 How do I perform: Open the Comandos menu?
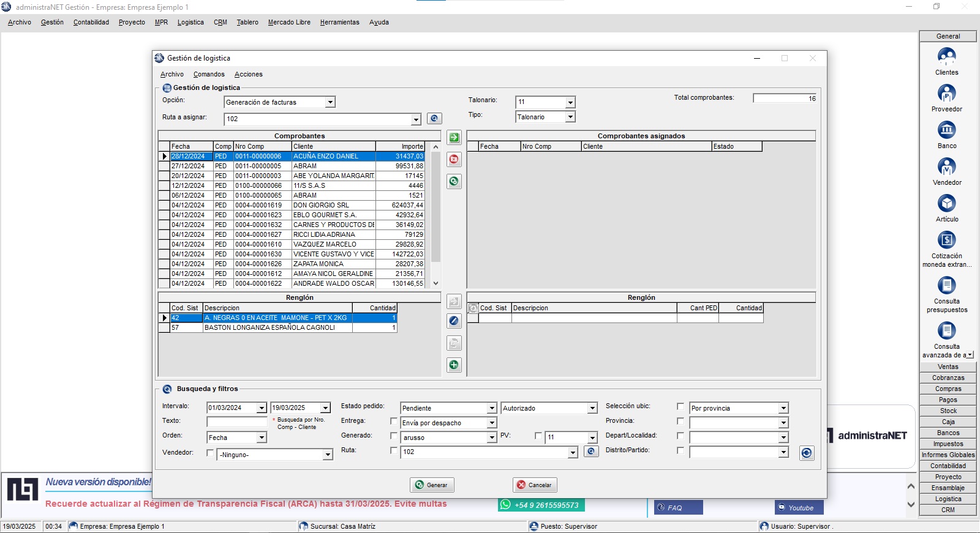click(x=209, y=74)
